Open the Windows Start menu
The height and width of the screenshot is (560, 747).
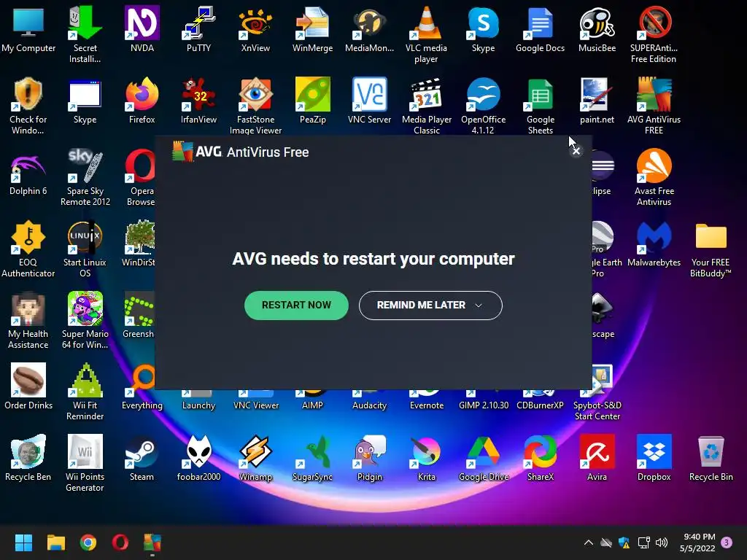pos(23,542)
